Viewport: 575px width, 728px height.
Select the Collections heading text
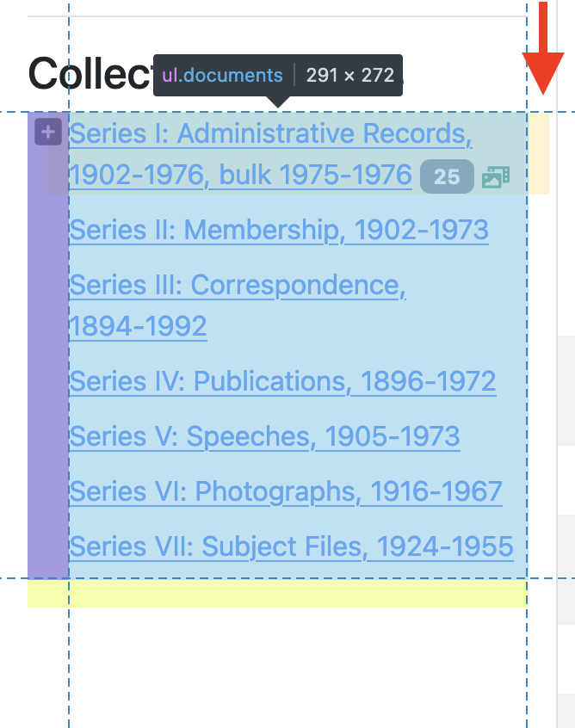point(86,74)
